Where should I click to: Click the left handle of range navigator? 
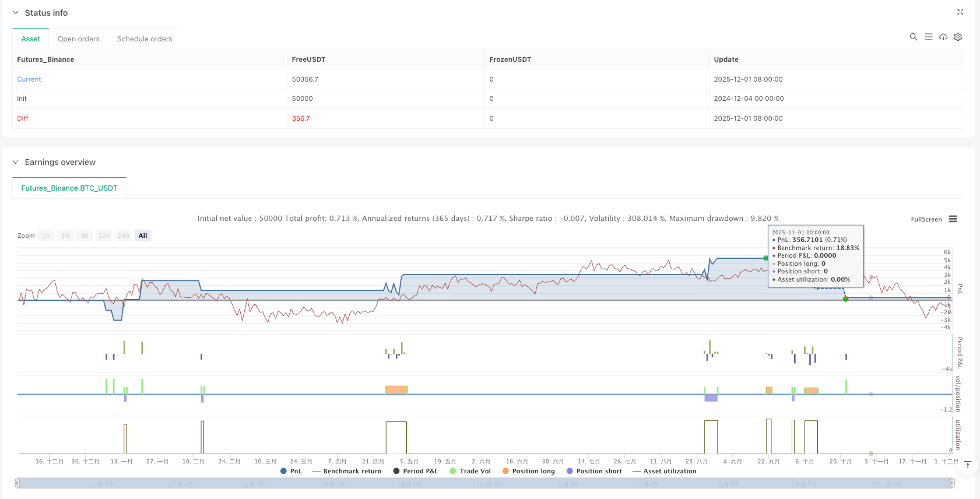point(17,483)
